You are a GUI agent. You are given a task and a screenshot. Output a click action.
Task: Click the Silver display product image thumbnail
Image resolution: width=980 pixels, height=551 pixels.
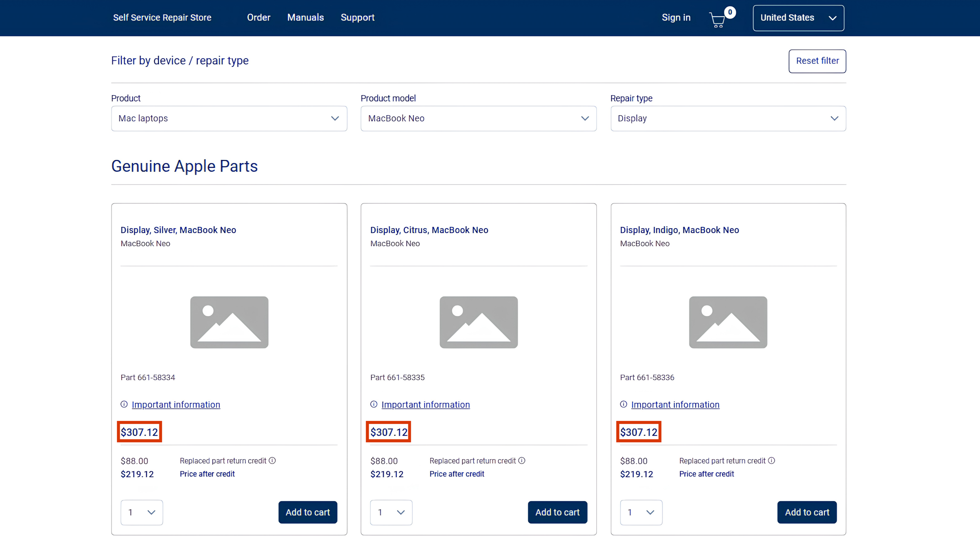(x=229, y=322)
